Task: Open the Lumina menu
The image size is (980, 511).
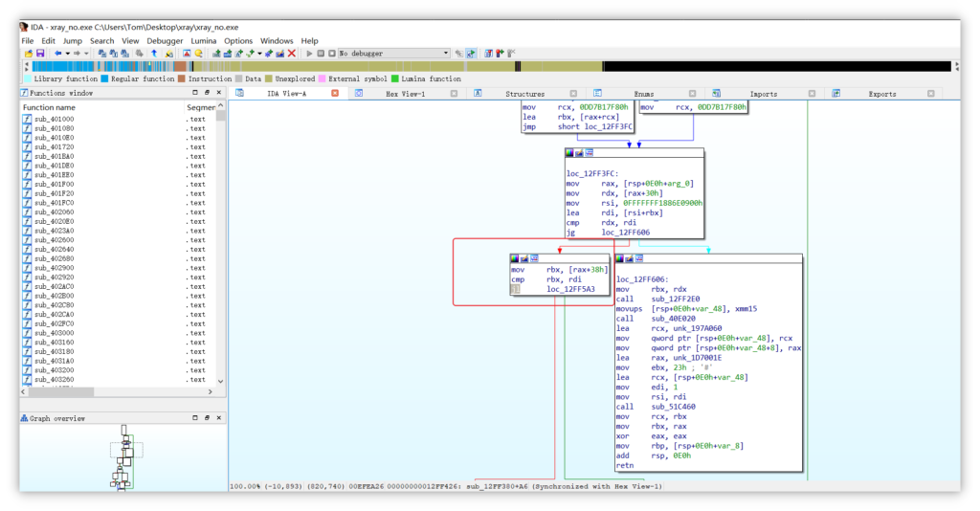Action: [x=204, y=40]
